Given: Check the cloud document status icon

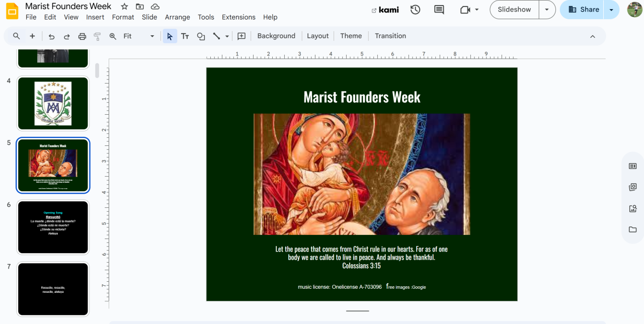Looking at the screenshot, I should click(155, 7).
